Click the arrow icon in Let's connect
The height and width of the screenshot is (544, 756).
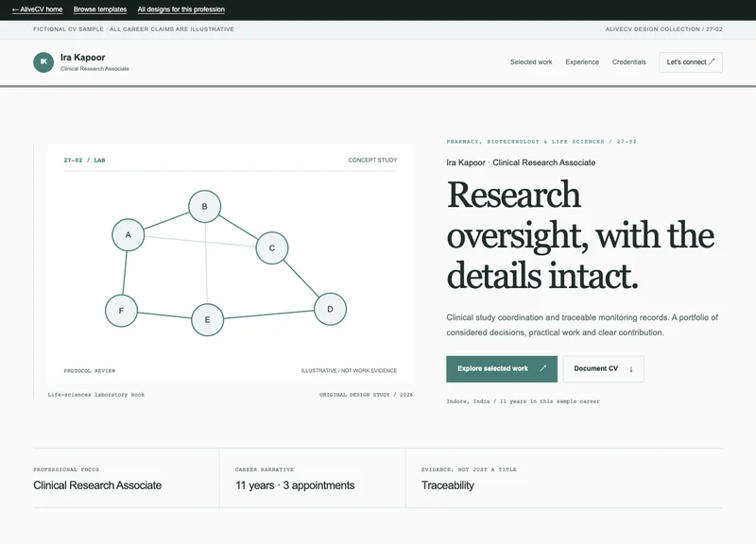pyautogui.click(x=712, y=61)
